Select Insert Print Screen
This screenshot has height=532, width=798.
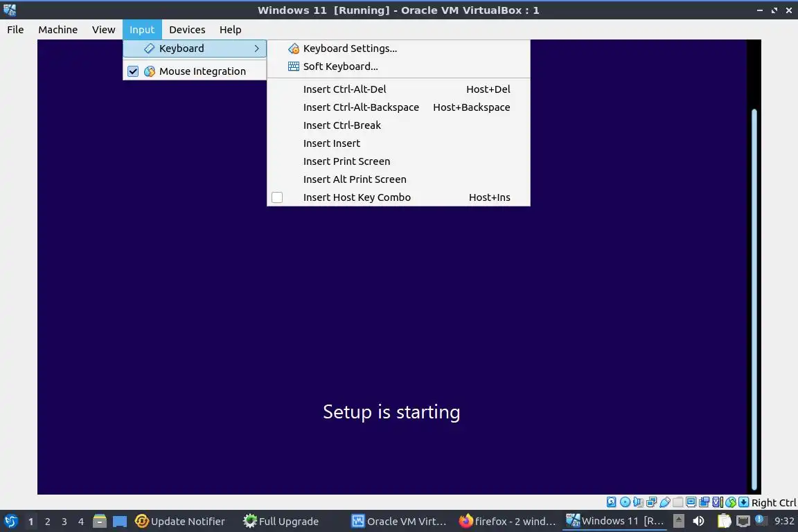[398, 161]
